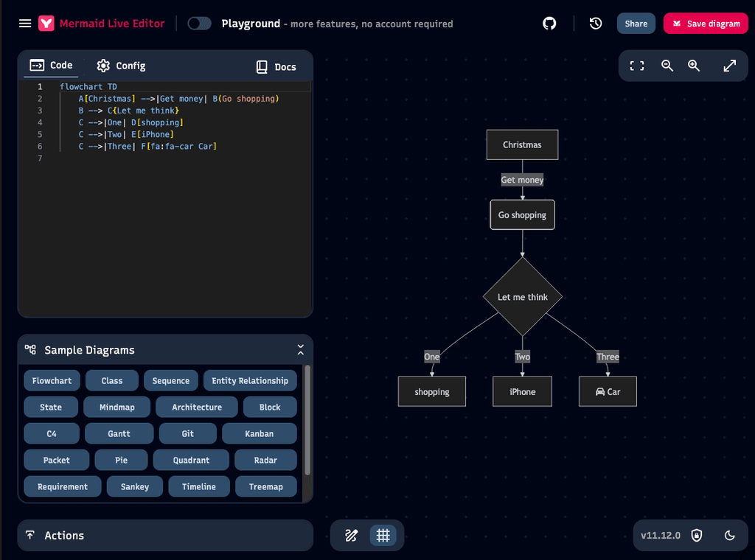Load the Sequence sample diagram
This screenshot has height=560, width=755.
point(171,381)
